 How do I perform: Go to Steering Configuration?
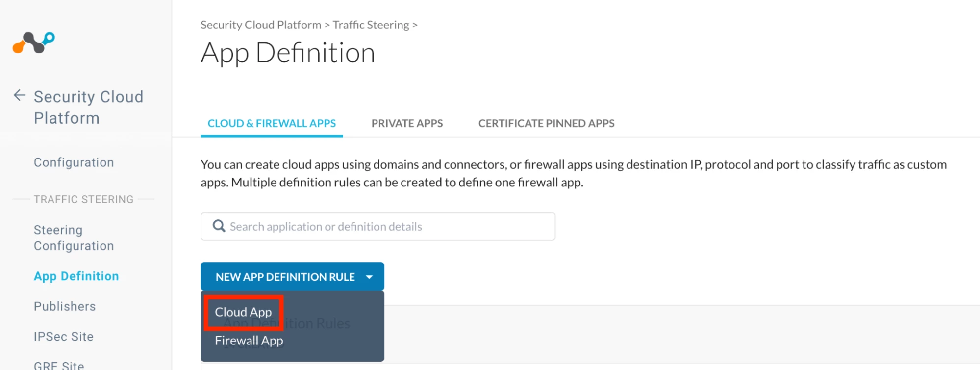[74, 238]
